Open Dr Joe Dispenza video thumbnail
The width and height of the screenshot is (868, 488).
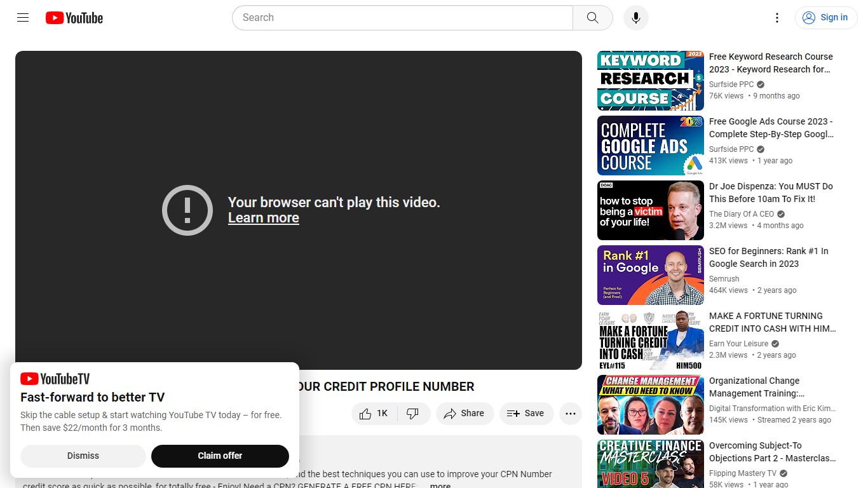point(651,210)
